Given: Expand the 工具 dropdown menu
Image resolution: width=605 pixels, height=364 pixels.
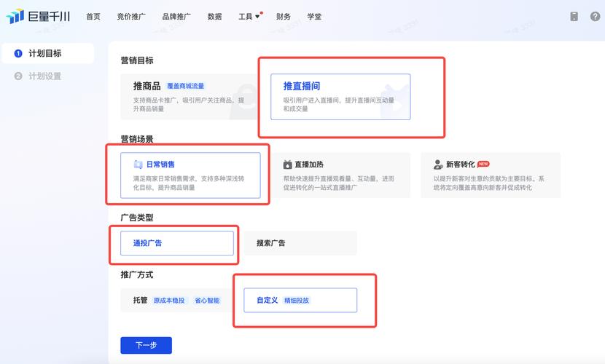Looking at the screenshot, I should point(249,17).
